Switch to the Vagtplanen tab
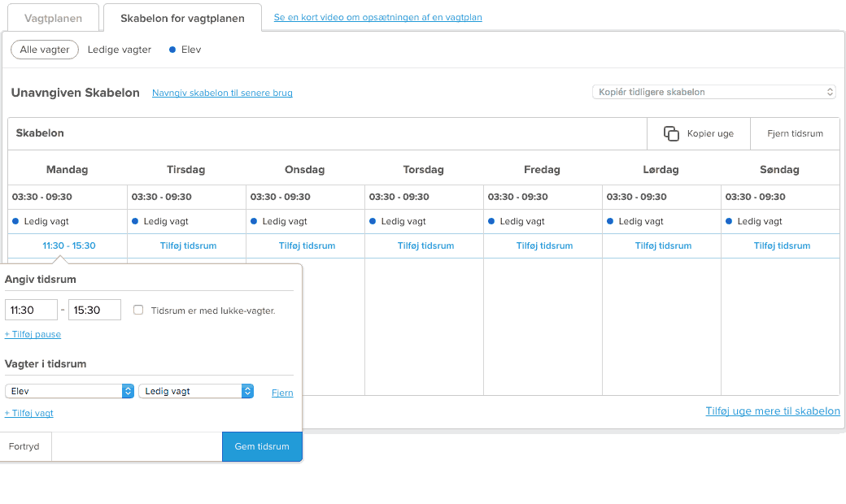This screenshot has width=846, height=504. (x=53, y=17)
